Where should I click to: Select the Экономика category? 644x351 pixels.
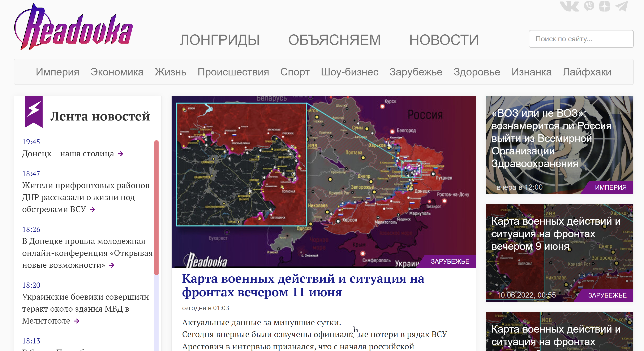point(117,72)
